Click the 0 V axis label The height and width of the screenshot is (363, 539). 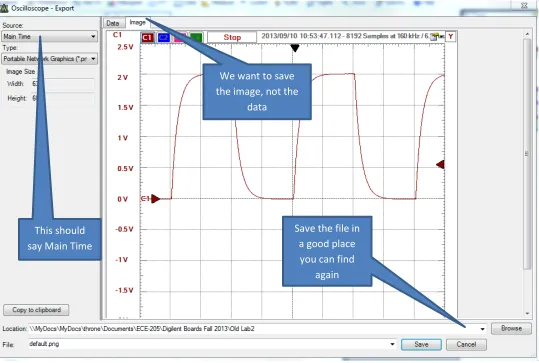(x=122, y=199)
